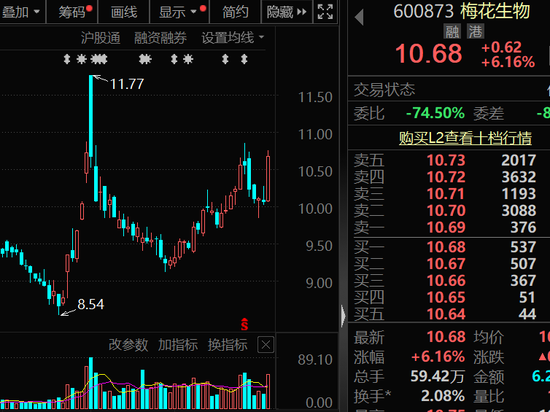
Task: Toggle fullscreen chart icon
Action: [325, 12]
